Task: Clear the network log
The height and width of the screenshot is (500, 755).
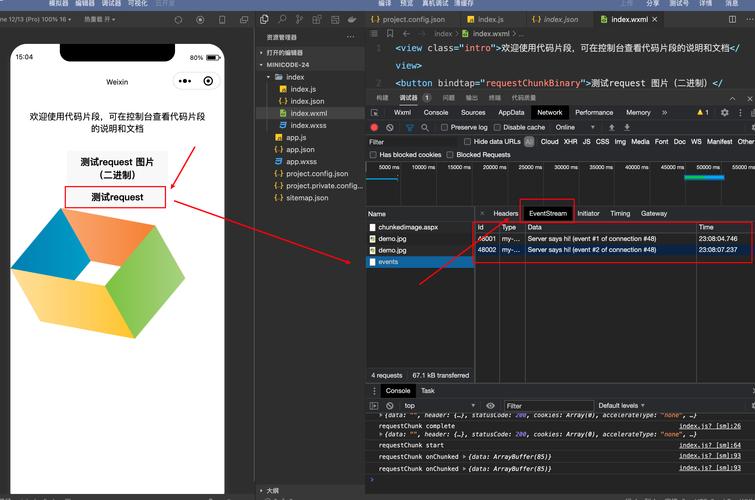Action: (390, 128)
